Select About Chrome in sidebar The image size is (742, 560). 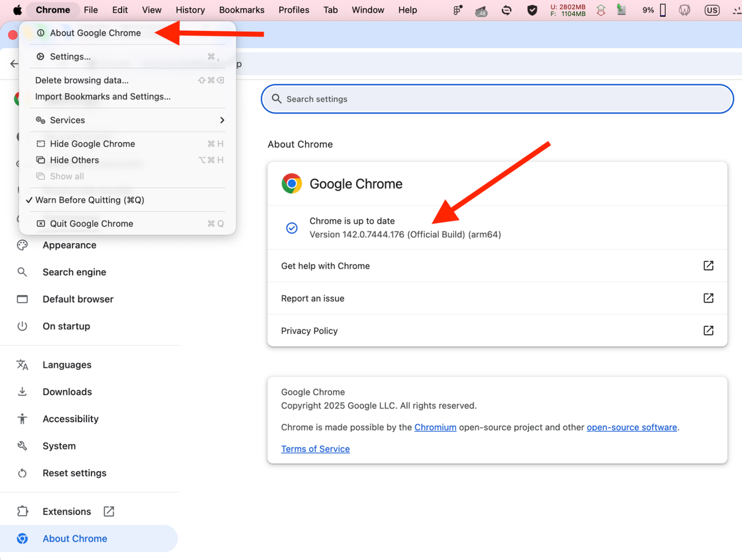(x=89, y=539)
